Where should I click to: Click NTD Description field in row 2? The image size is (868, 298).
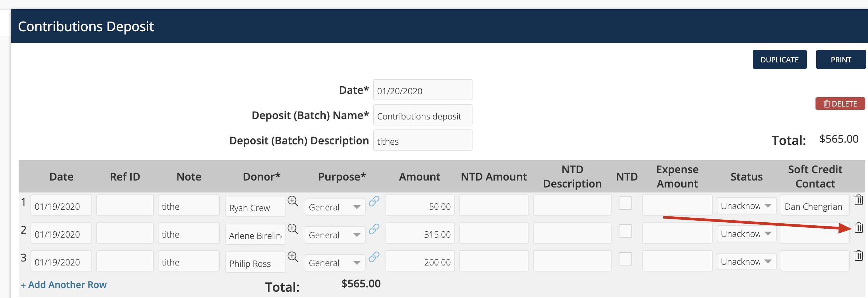572,233
